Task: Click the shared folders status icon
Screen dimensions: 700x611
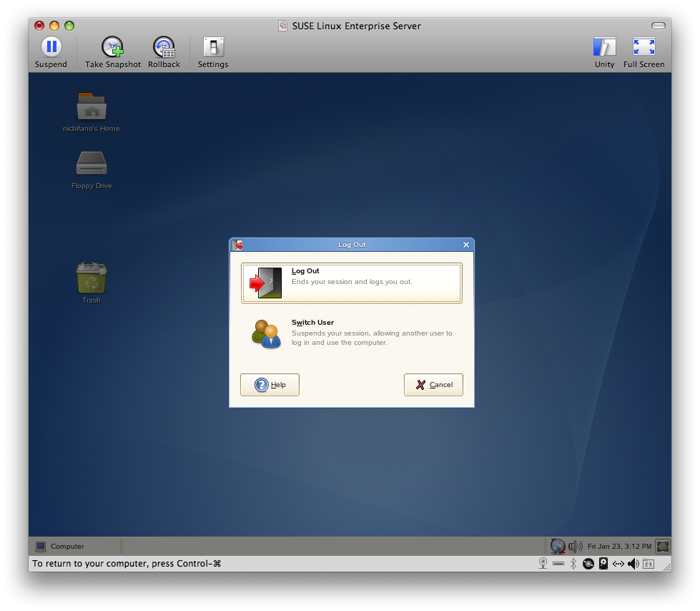Action: [x=649, y=564]
